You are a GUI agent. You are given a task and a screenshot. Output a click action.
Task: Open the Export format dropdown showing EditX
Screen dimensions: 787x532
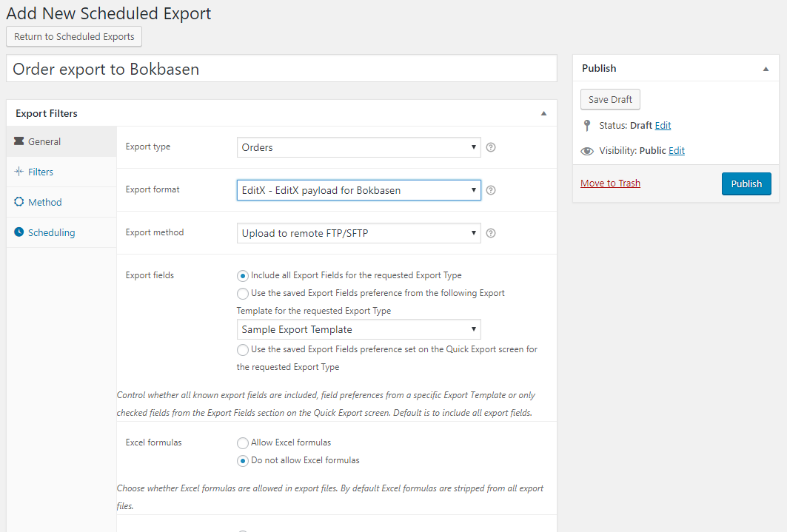[x=358, y=190]
